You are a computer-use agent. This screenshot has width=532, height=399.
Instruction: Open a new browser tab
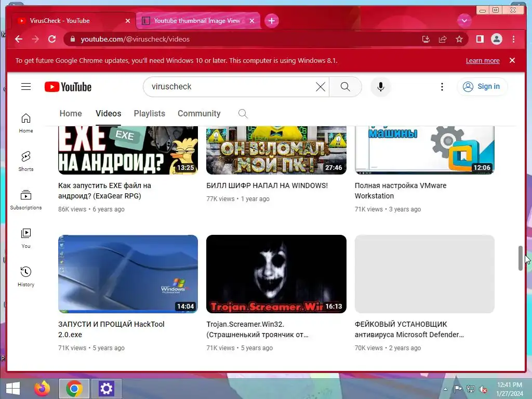[x=271, y=21]
